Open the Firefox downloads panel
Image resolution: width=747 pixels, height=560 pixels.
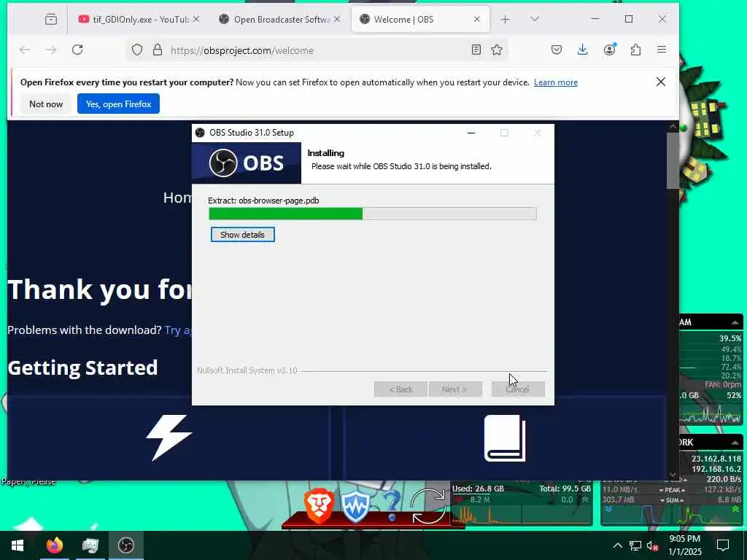click(582, 50)
